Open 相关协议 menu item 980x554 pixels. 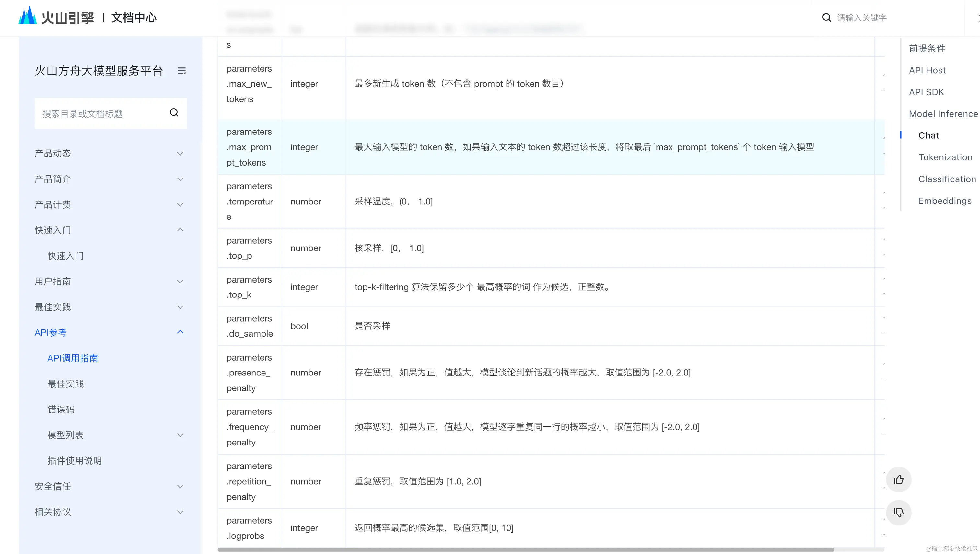click(x=53, y=512)
